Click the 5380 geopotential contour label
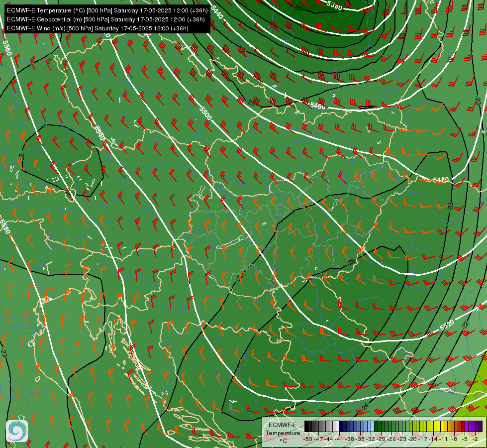Screen dimensions: 487x448 pos(334,5)
